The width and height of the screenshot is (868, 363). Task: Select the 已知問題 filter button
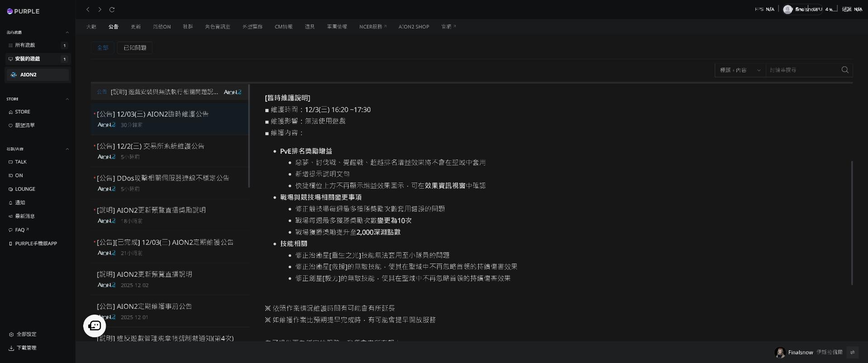point(135,47)
